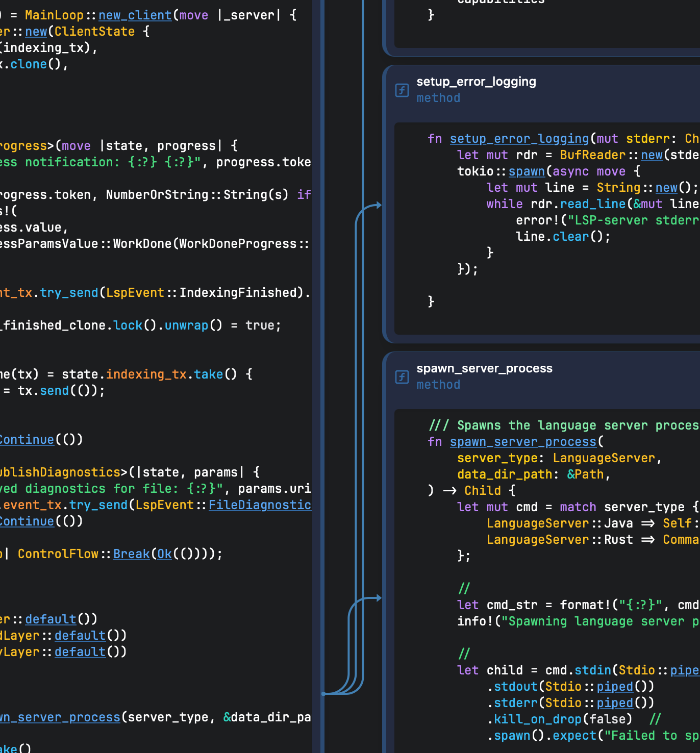
Task: Click the arrowhead pointing to spawn_server_process card
Action: [x=378, y=598]
